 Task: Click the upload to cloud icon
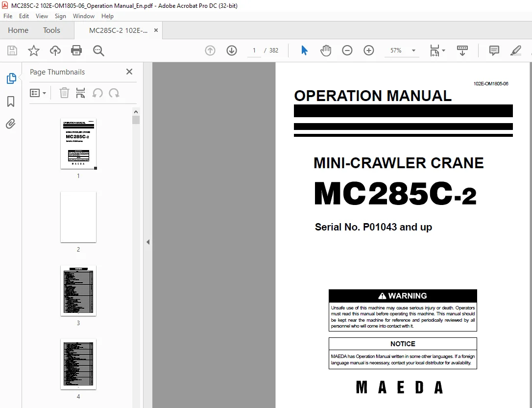(x=55, y=51)
